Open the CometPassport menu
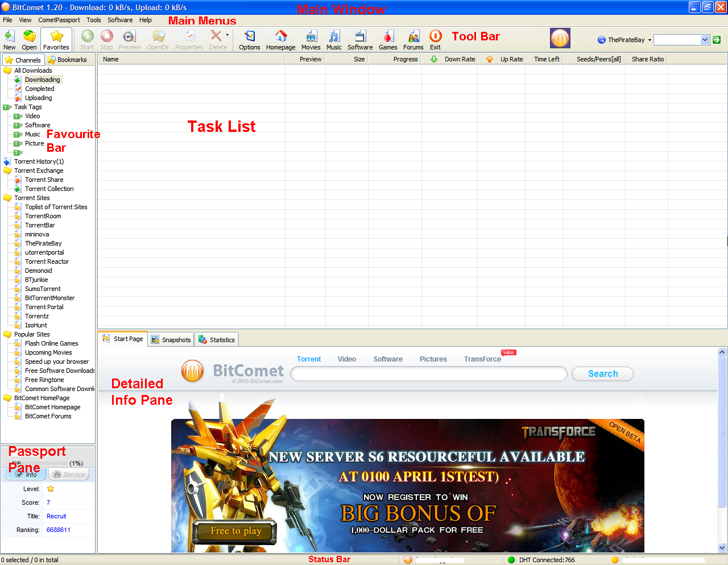 point(59,20)
